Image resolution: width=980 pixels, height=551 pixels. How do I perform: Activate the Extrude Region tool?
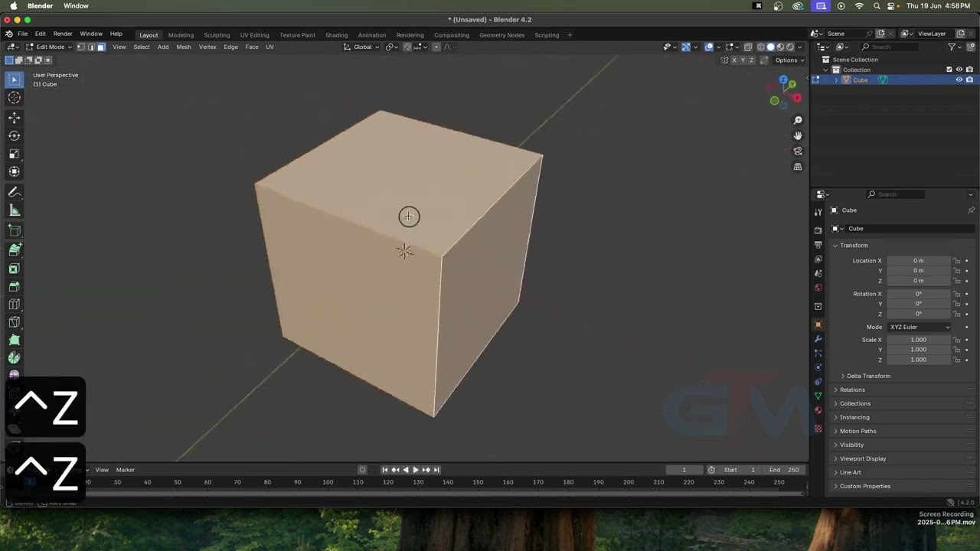pyautogui.click(x=14, y=249)
